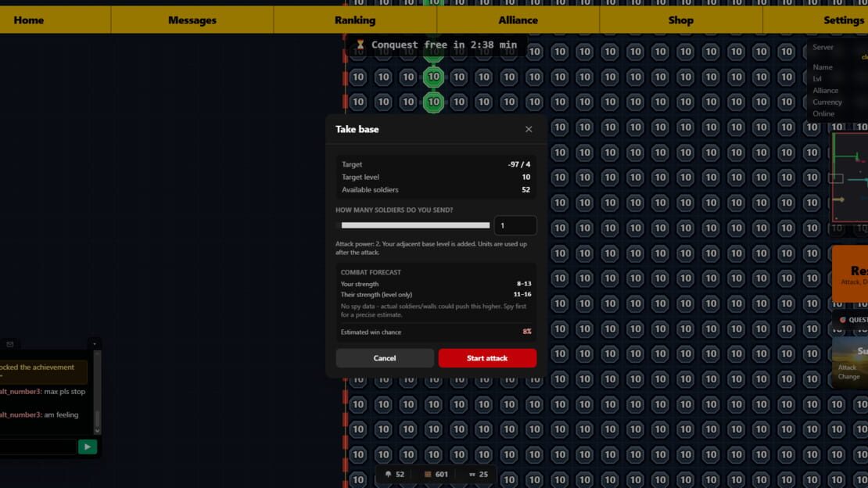The width and height of the screenshot is (868, 488).
Task: Click the soldier helmet icon beside 52
Action: click(x=388, y=474)
